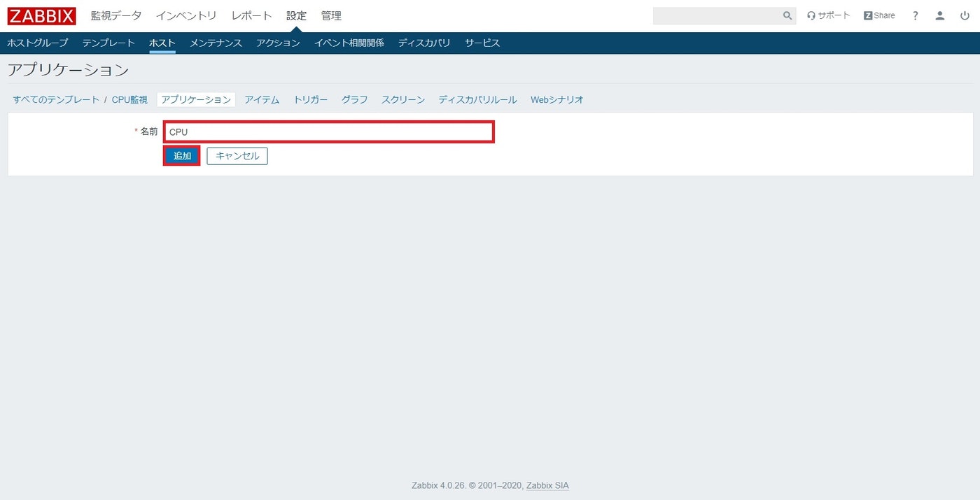Switch to the トリガー tab
980x500 pixels.
click(310, 99)
